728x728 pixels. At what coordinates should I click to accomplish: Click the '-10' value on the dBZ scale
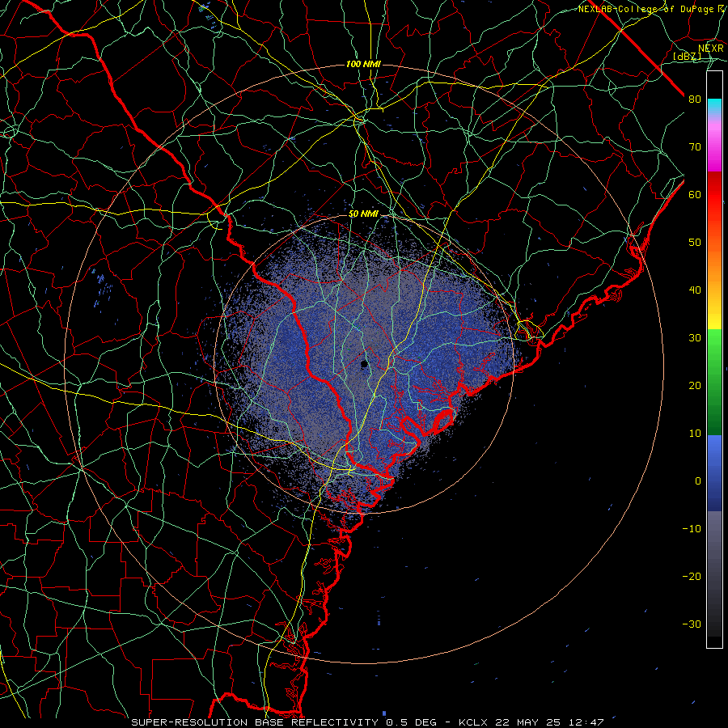(x=692, y=528)
